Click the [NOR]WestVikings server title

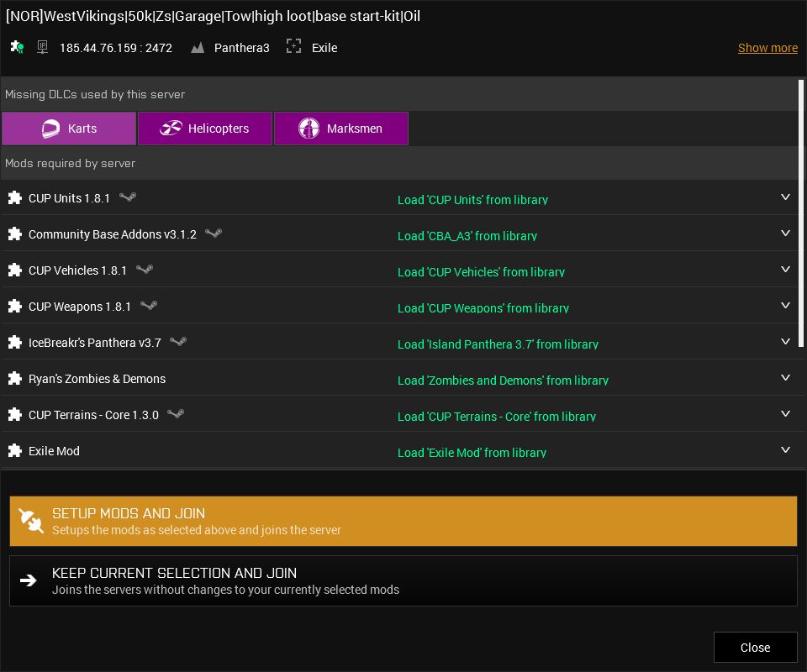tap(213, 17)
